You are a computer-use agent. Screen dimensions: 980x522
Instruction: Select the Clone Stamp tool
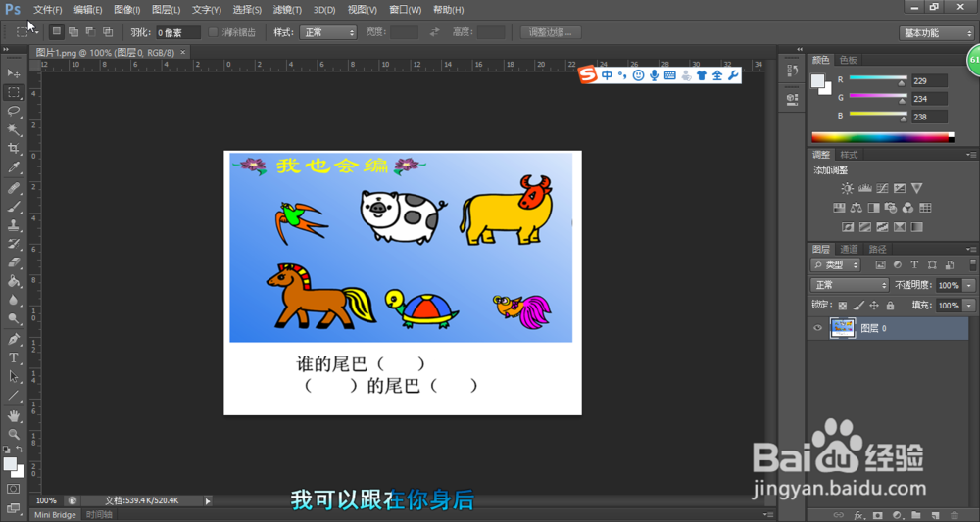[13, 225]
